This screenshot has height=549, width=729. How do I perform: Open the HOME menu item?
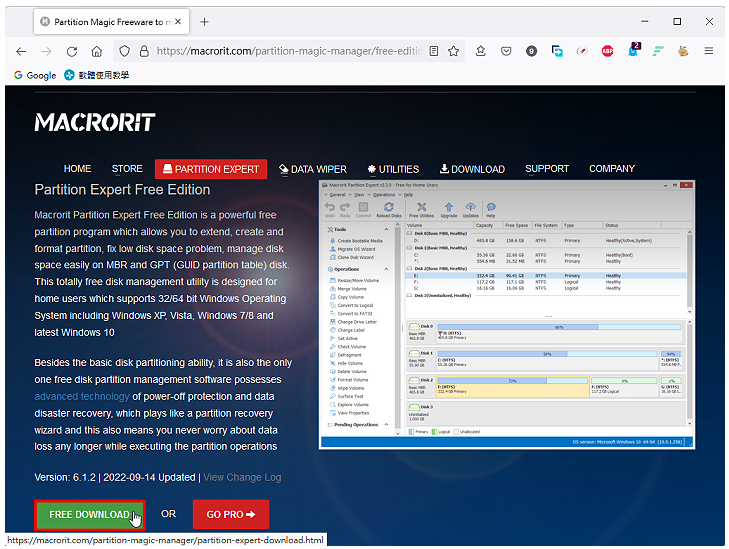point(77,169)
